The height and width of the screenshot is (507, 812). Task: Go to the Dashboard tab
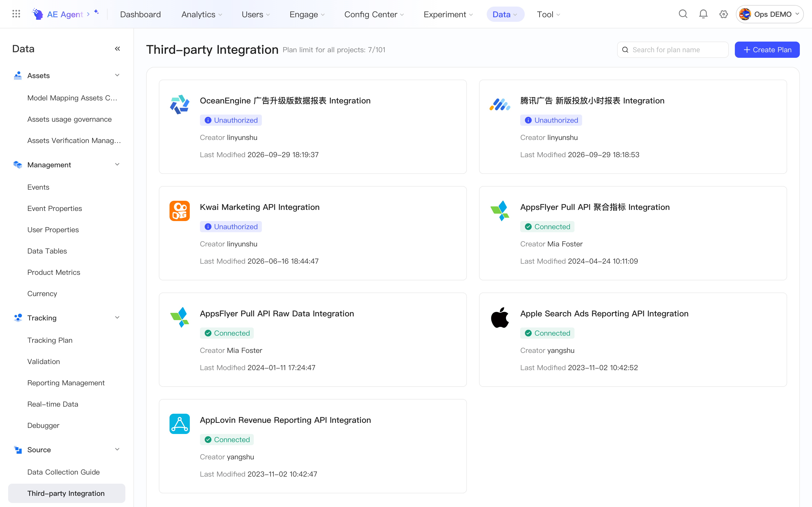click(140, 14)
